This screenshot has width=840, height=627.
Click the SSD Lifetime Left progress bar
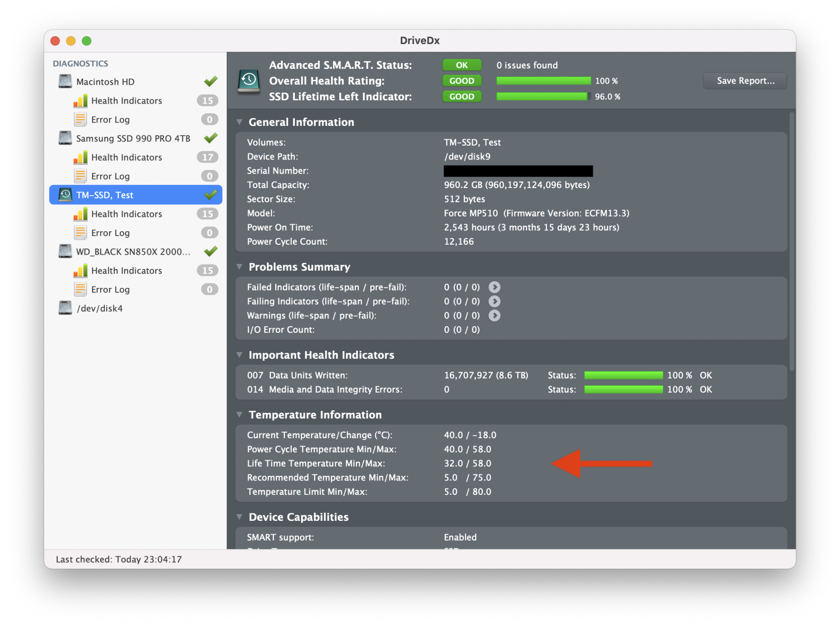tap(543, 97)
